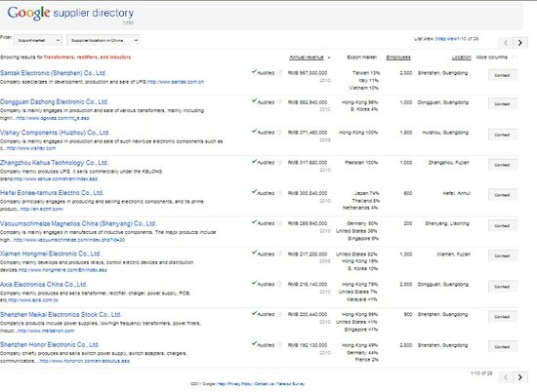The image size is (537, 392).
Task: Click the Contact button for Vishay Components
Action: point(502,135)
